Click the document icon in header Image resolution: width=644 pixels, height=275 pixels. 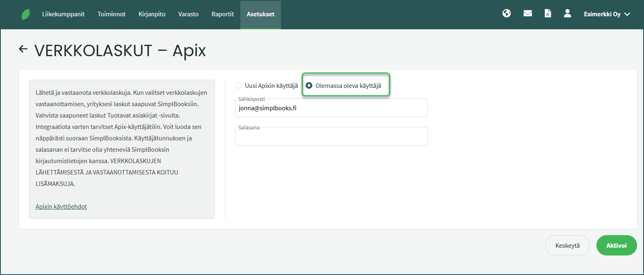coord(548,13)
